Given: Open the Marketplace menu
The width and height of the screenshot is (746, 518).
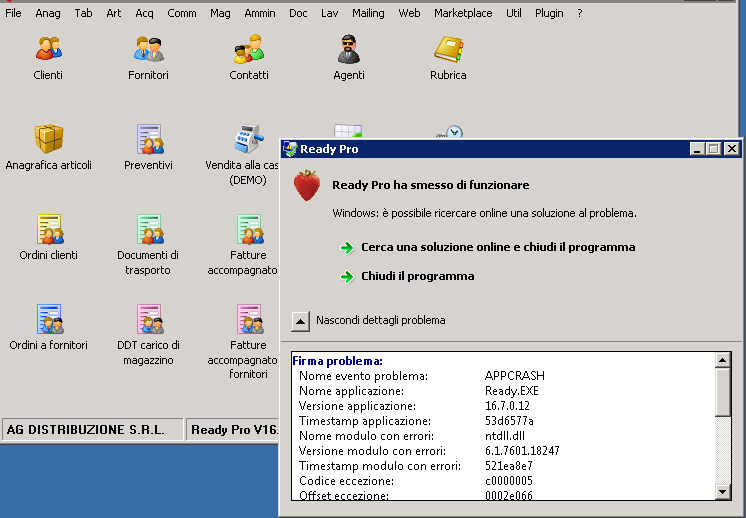Looking at the screenshot, I should click(463, 13).
